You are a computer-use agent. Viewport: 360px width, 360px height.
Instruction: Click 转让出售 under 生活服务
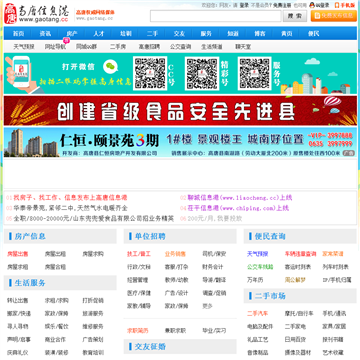click(18, 300)
